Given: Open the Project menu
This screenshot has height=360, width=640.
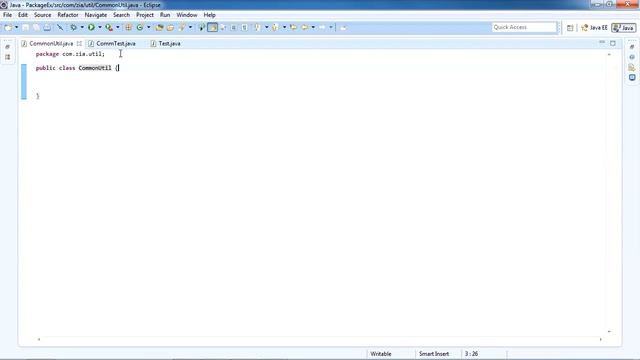Looking at the screenshot, I should click(145, 15).
